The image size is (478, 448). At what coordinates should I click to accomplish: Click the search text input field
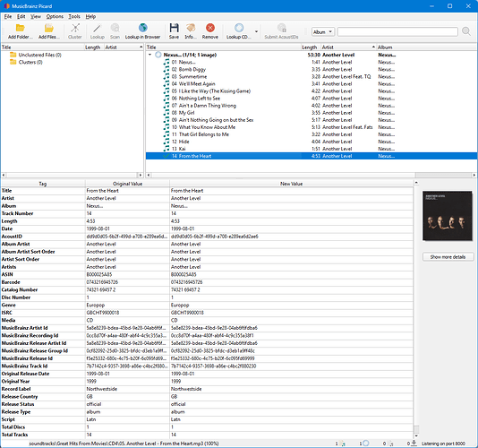(x=397, y=31)
